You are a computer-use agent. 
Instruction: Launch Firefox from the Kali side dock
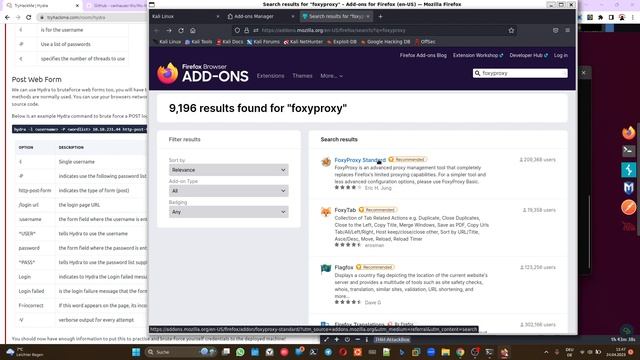(x=629, y=132)
